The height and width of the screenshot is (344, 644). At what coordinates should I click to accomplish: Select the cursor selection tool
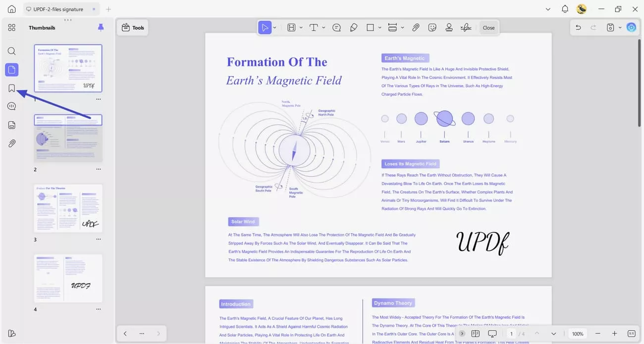tap(265, 28)
